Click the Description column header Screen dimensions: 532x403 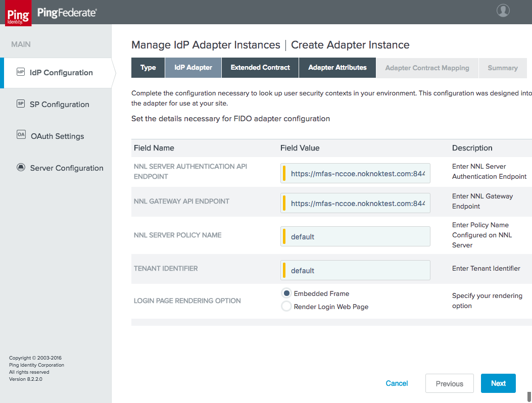point(472,148)
